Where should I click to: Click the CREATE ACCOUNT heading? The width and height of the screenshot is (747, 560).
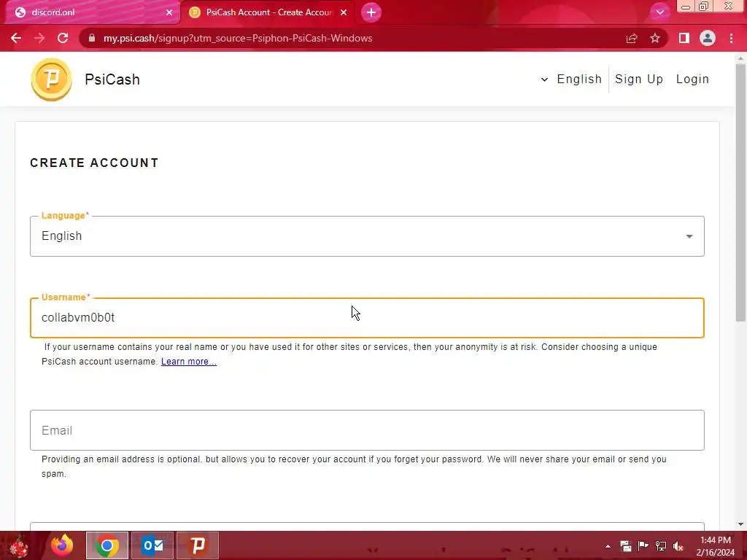coord(94,163)
